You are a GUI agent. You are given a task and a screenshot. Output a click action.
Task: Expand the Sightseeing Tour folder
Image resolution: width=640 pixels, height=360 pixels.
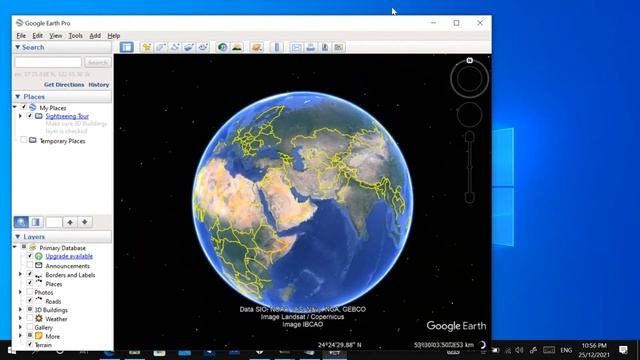pyautogui.click(x=20, y=116)
